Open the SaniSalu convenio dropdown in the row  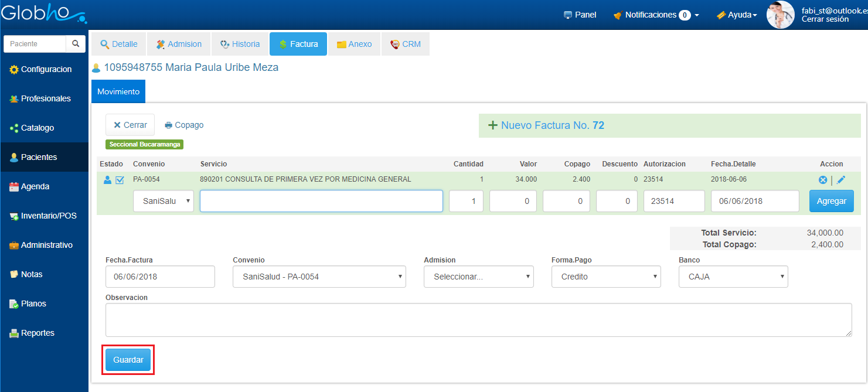point(163,201)
